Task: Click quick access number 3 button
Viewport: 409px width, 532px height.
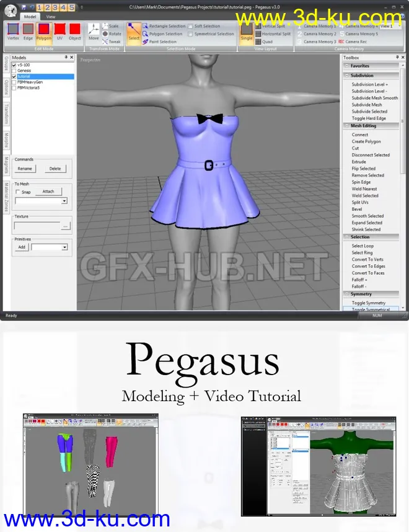Action: [56, 7]
